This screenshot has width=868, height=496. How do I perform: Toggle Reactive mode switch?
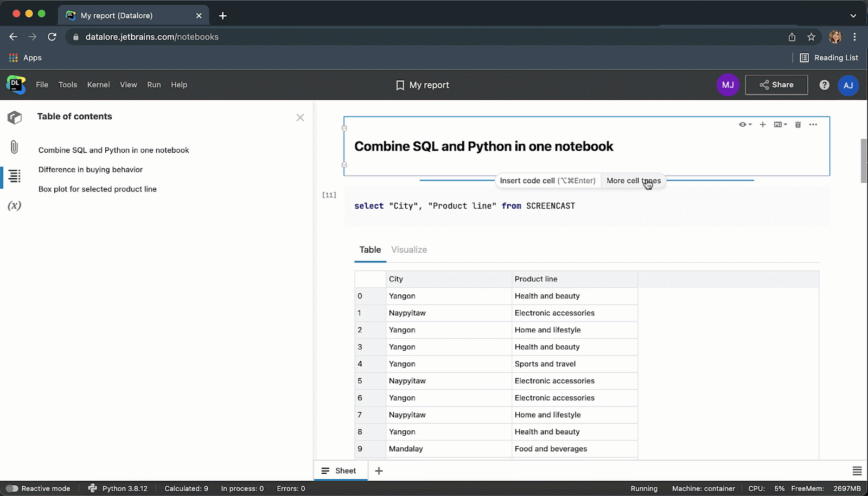point(12,488)
